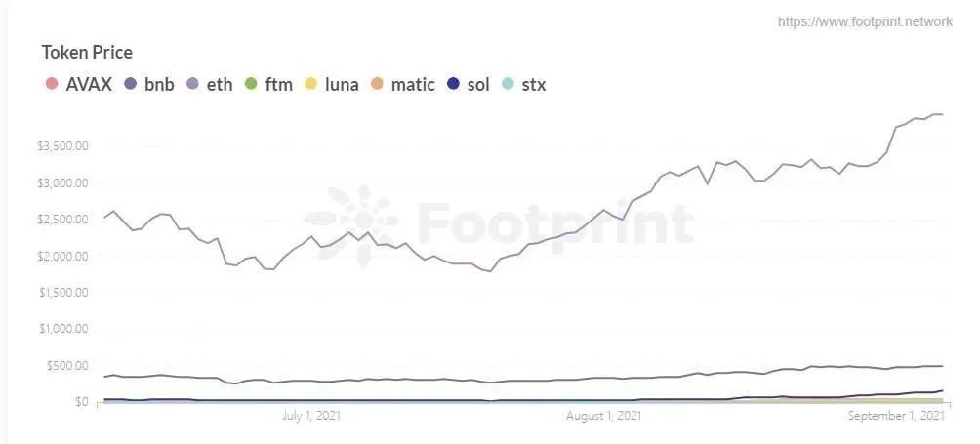
Task: Toggle the AVAX series label
Action: pyautogui.click(x=89, y=84)
